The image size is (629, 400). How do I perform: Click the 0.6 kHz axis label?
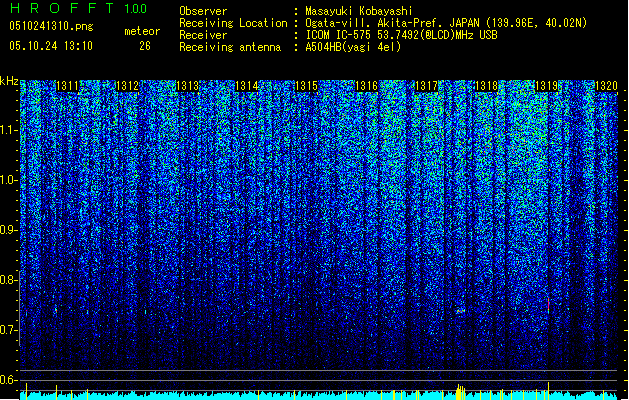point(9,380)
